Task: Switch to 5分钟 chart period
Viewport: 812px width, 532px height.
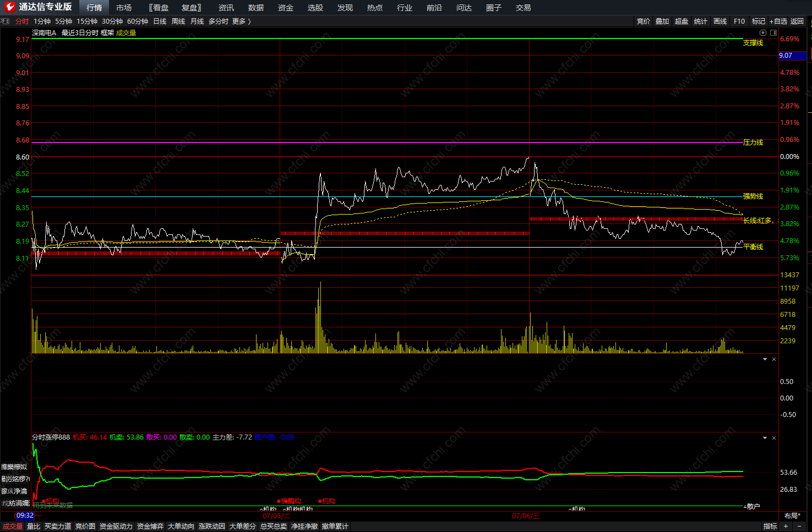Action: coord(63,21)
